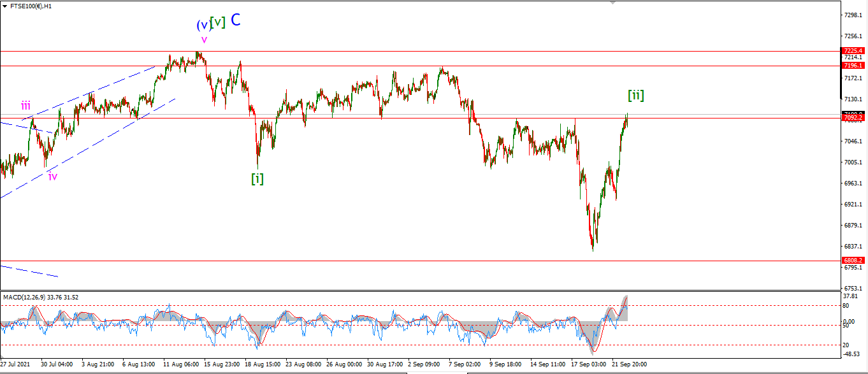Select the green [v] wave label

click(217, 22)
